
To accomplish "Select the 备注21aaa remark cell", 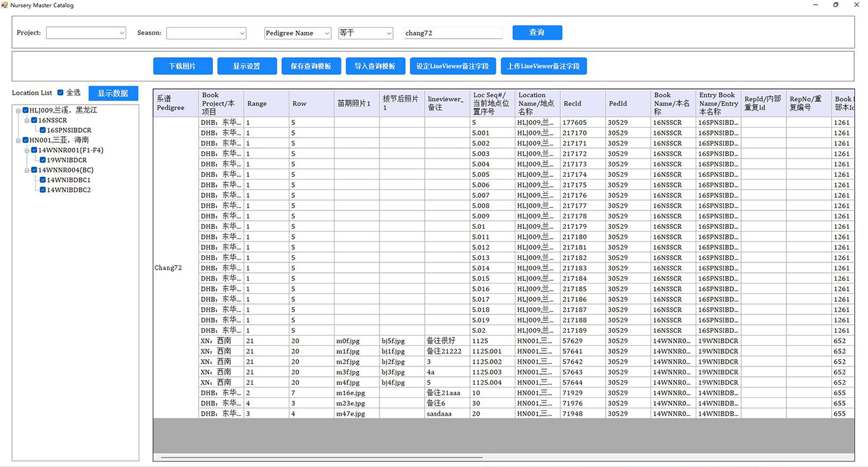I will (447, 393).
